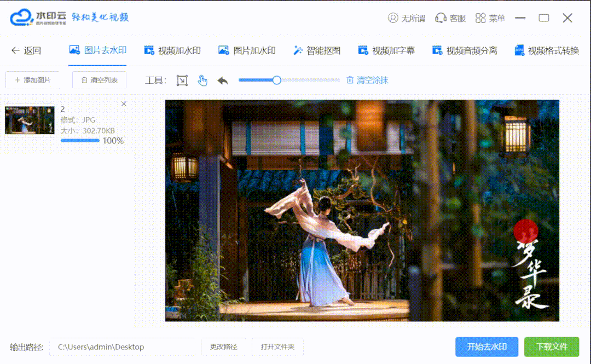Select the hand smear tool
Viewport: 591px width, 364px height.
pos(202,80)
